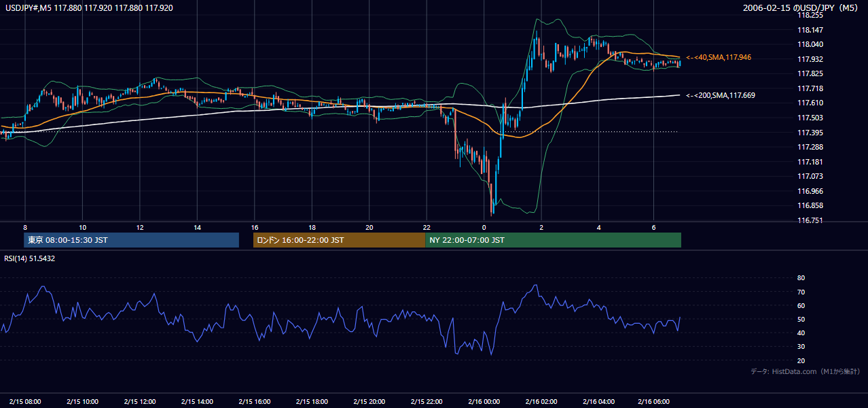This screenshot has width=868, height=408.
Task: Click RSI axis level 20
Action: (x=801, y=360)
